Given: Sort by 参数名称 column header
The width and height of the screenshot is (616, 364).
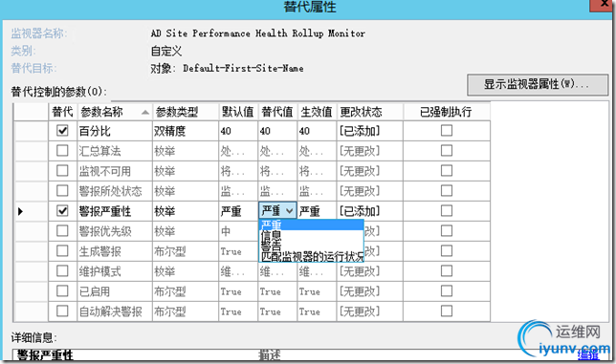Looking at the screenshot, I should [x=115, y=112].
